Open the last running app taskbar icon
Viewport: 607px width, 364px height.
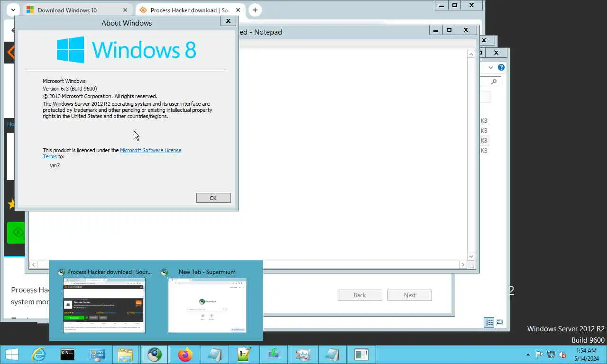click(361, 355)
